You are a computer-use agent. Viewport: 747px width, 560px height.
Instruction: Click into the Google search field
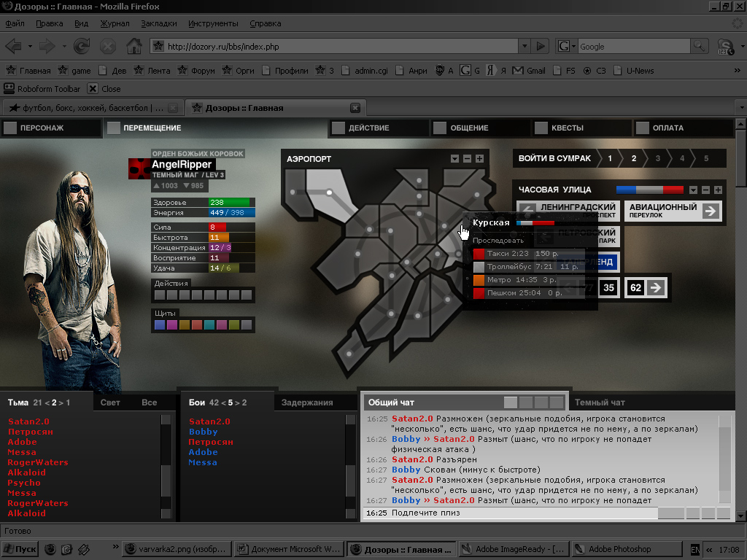634,46
